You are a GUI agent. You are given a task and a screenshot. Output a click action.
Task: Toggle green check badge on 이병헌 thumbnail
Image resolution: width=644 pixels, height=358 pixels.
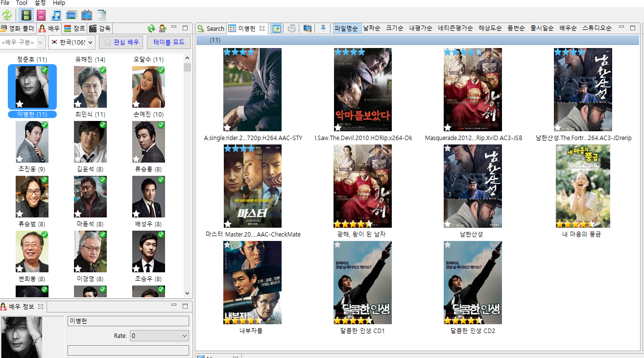point(45,70)
